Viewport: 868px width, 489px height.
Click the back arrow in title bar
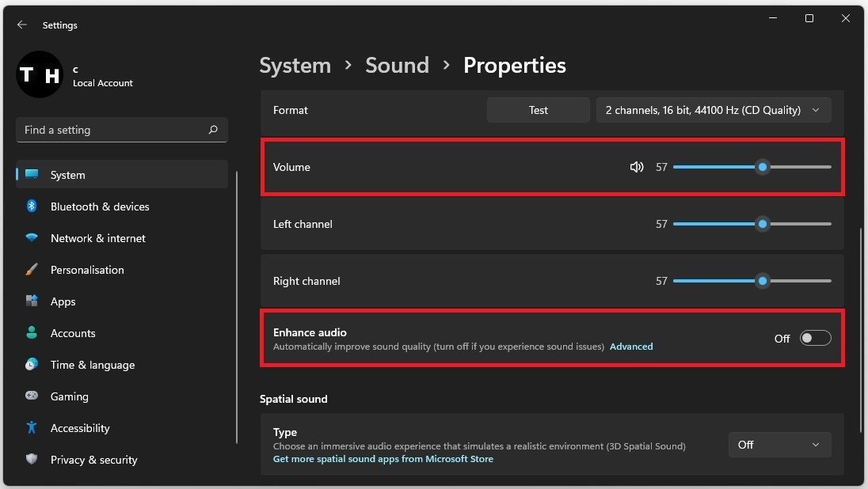pyautogui.click(x=21, y=25)
